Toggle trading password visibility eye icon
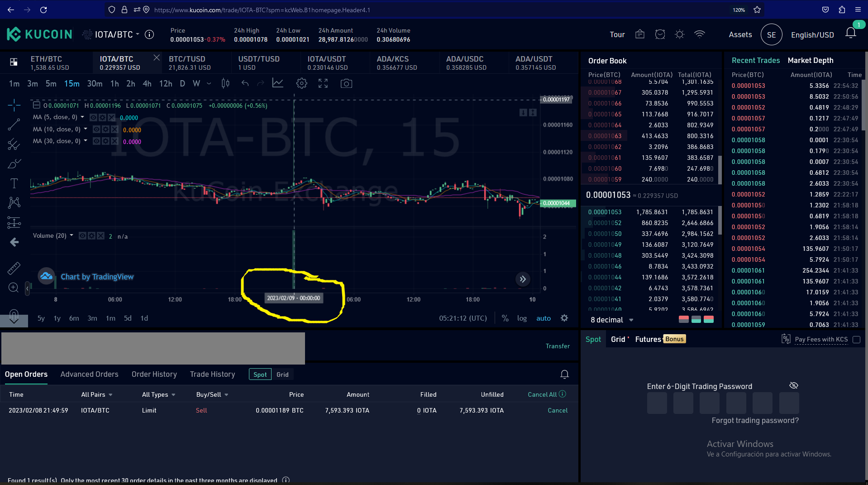Viewport: 868px width, 485px height. pos(794,385)
